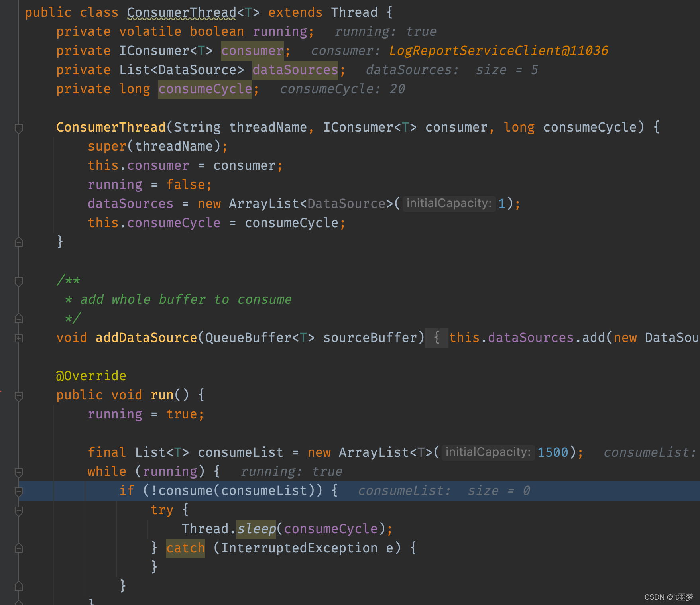Click the consume method call in the if condition

185,491
